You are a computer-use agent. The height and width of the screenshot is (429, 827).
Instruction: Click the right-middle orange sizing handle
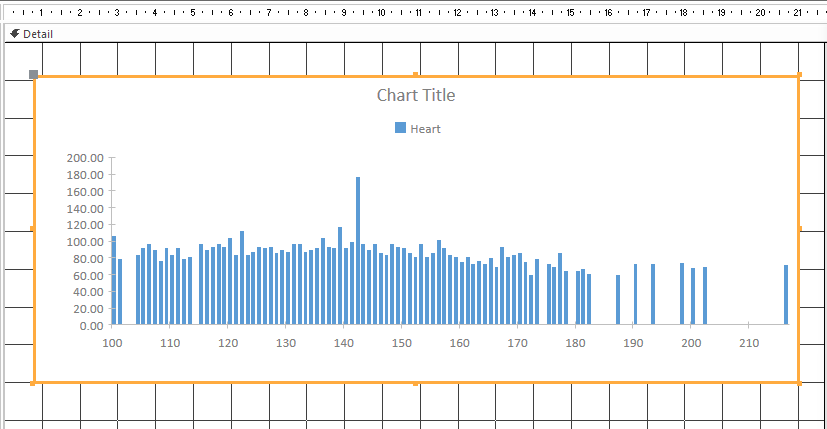point(800,228)
